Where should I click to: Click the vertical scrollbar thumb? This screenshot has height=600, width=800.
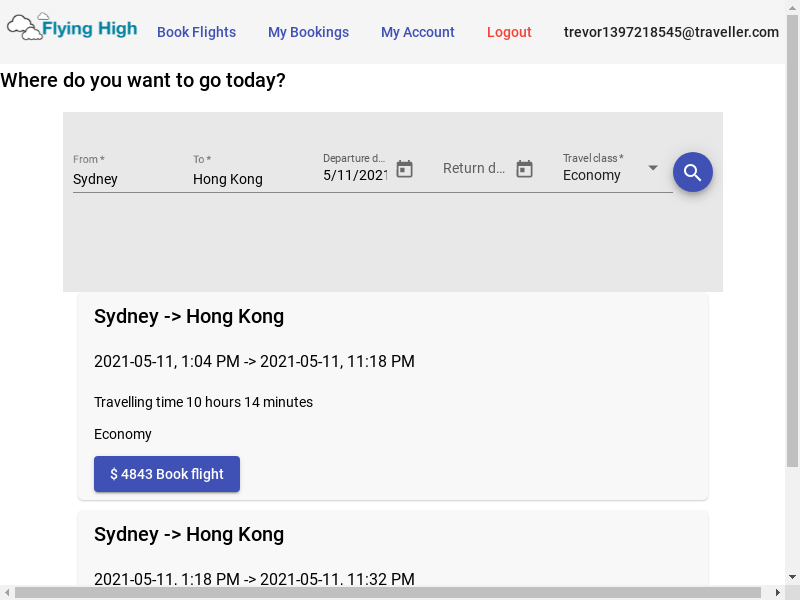click(x=792, y=241)
